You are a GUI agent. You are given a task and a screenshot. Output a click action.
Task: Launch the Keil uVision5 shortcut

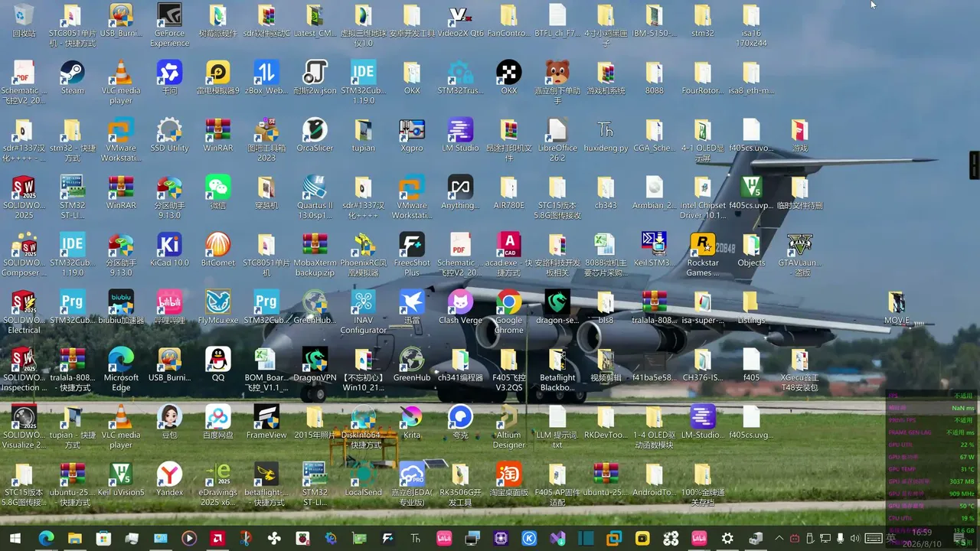point(121,480)
